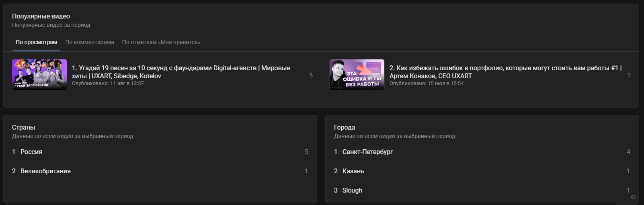Select Великобритания in the countries list
Viewport: 644px width, 205px height.
coord(45,171)
